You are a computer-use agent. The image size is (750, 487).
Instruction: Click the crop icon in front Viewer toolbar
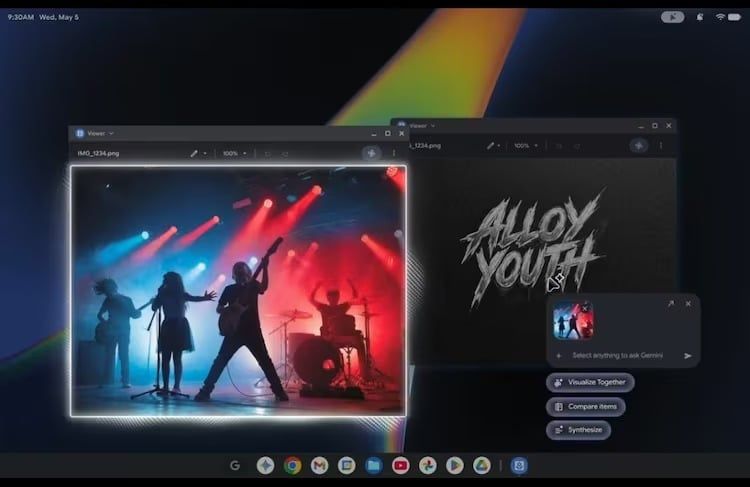point(267,154)
